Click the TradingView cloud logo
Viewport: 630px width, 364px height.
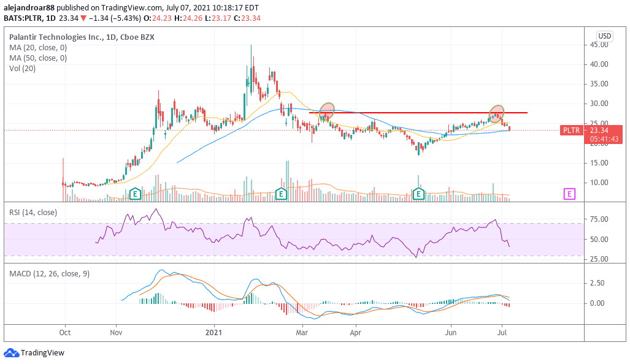(x=11, y=353)
